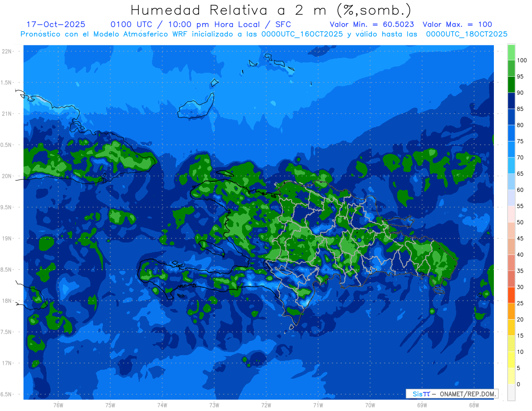Screen dimensions: 532x411
Task: Click the '74W' longitude label
Action: [162, 405]
